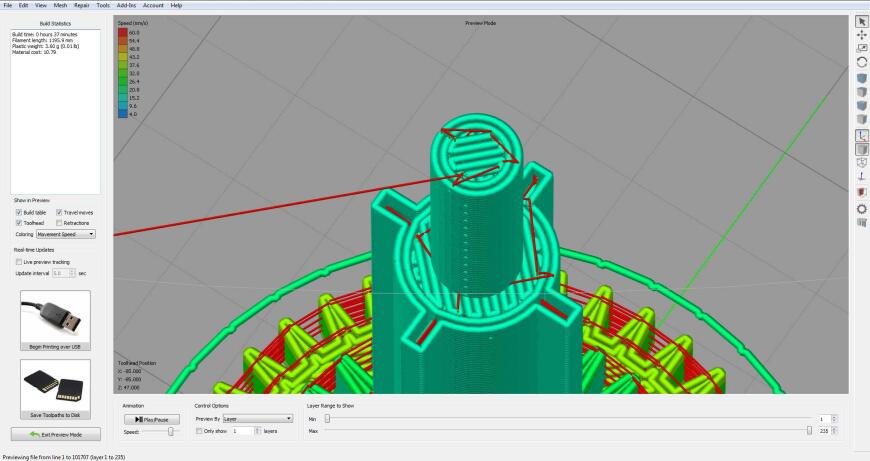The height and width of the screenshot is (461, 870).
Task: Click the Max layer range slider handle
Action: (809, 430)
